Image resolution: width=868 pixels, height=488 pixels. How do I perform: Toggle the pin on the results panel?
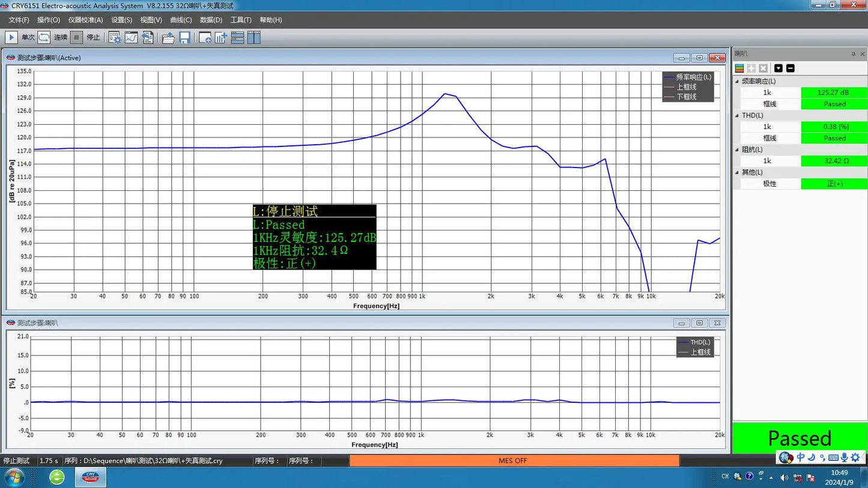coord(853,54)
